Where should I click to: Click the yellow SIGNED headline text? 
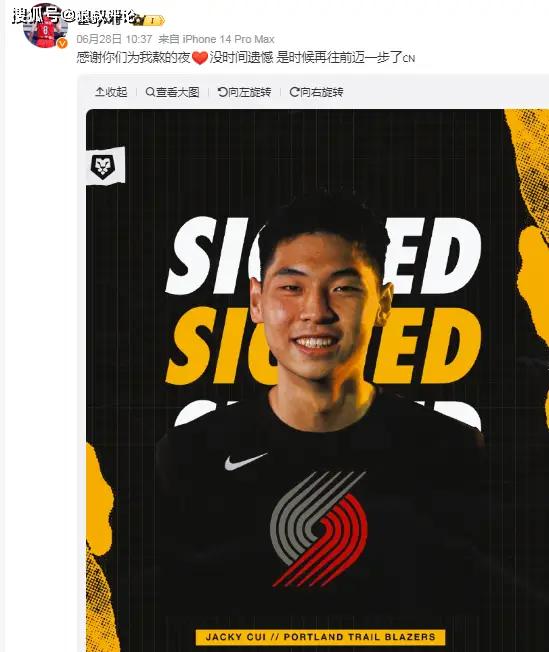tap(324, 345)
